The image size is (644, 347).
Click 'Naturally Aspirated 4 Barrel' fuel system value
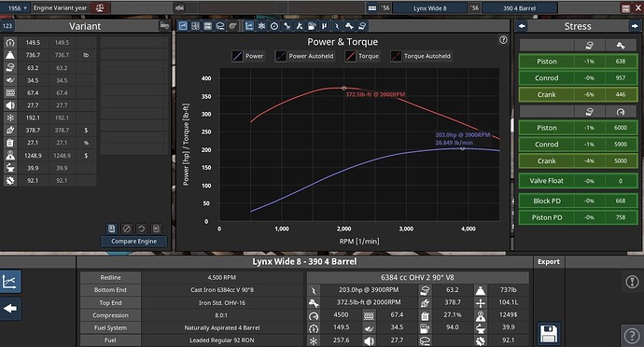[x=222, y=327]
